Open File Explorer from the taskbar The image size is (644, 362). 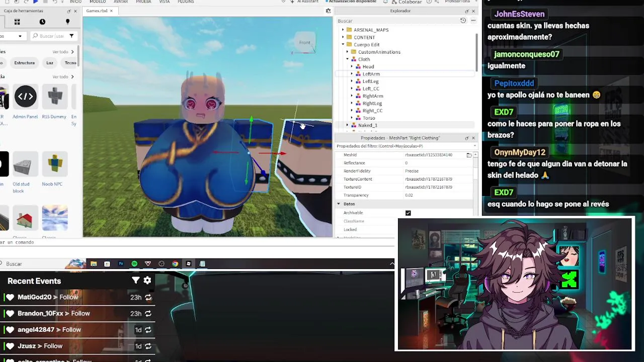pyautogui.click(x=94, y=263)
